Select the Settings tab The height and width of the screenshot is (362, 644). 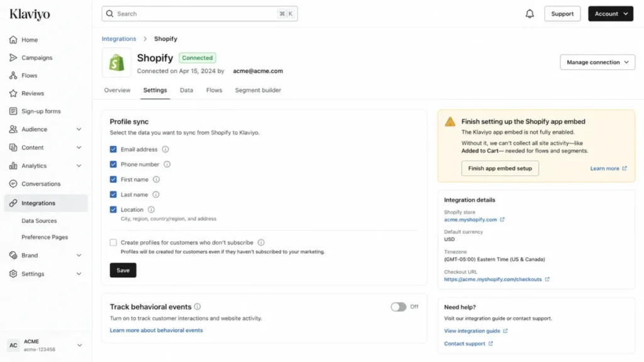pos(155,90)
